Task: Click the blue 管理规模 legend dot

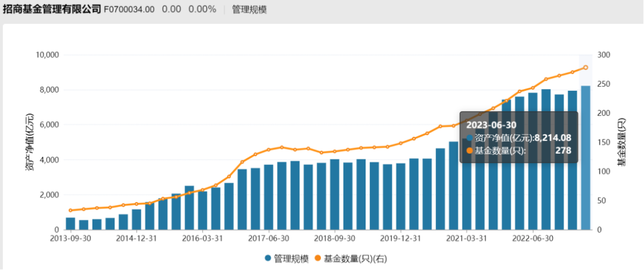Action: tap(268, 259)
